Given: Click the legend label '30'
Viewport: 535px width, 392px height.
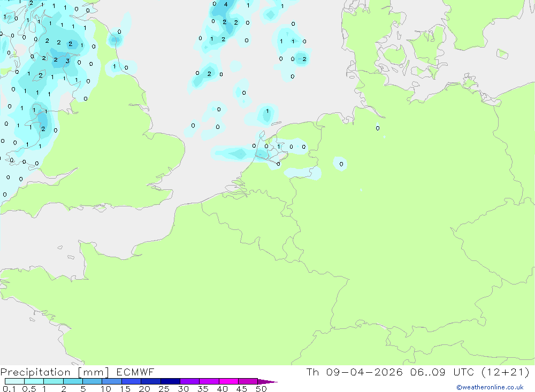Looking at the screenshot, I should click(x=183, y=389).
